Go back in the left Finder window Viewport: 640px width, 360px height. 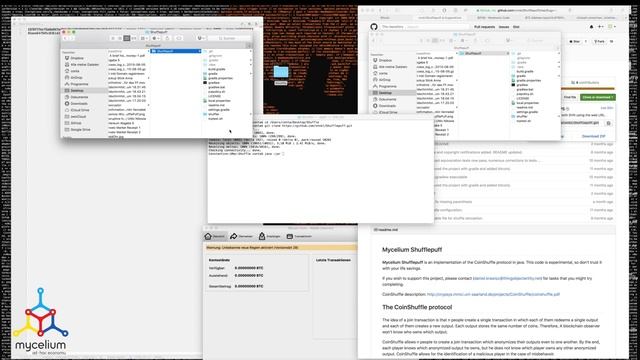pos(66,38)
